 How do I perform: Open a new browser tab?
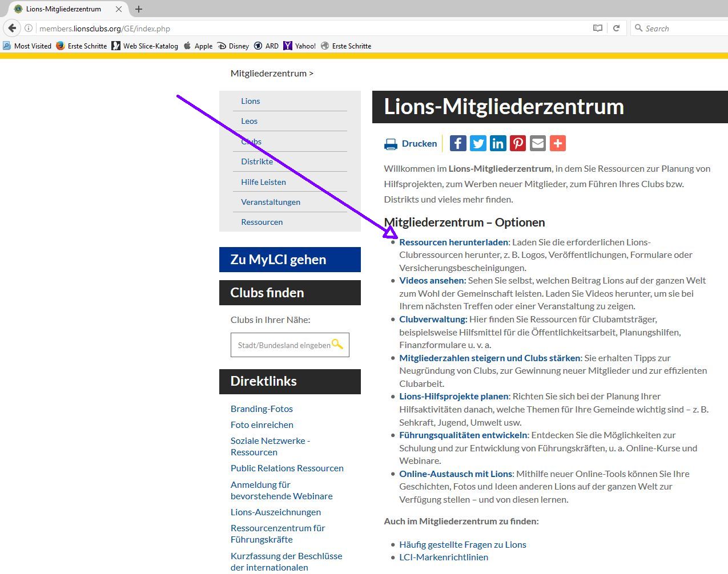pyautogui.click(x=139, y=9)
